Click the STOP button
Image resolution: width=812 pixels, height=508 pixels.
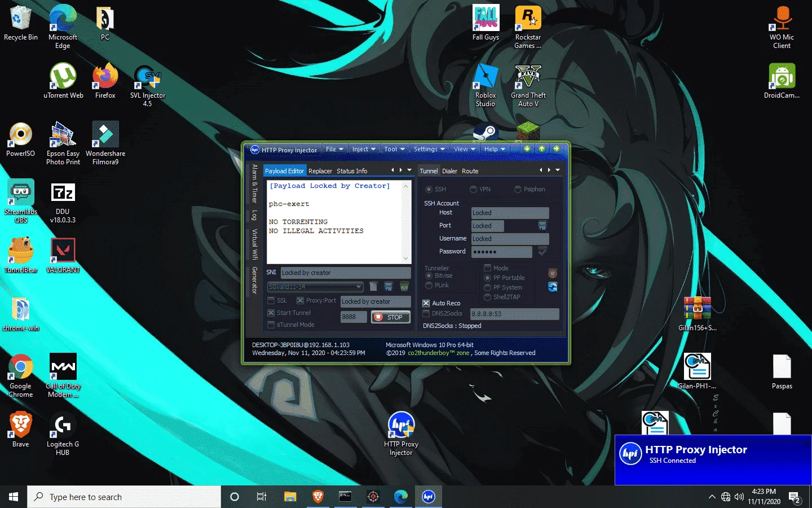[x=390, y=317]
